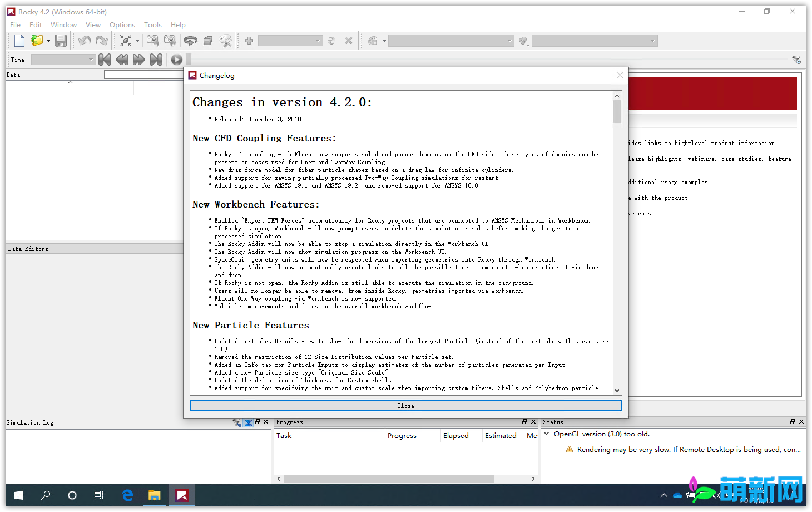Undo the last action
This screenshot has width=812, height=512.
click(84, 40)
